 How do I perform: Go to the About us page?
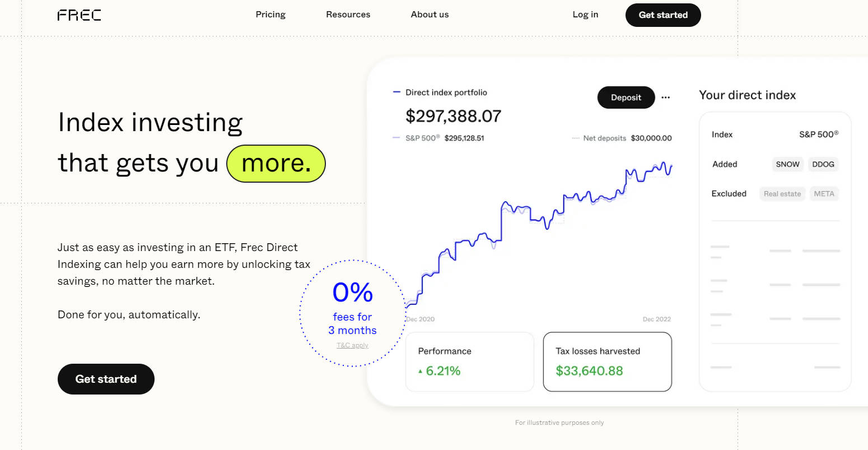pyautogui.click(x=430, y=15)
